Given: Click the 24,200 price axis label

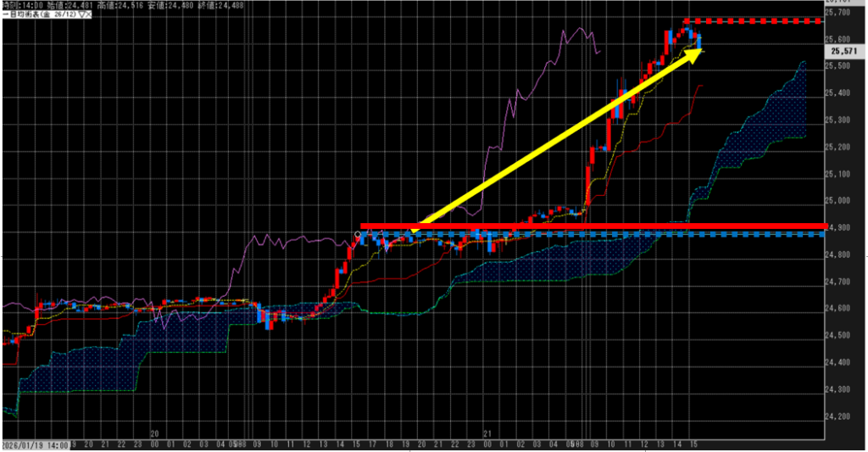Looking at the screenshot, I should tap(842, 416).
